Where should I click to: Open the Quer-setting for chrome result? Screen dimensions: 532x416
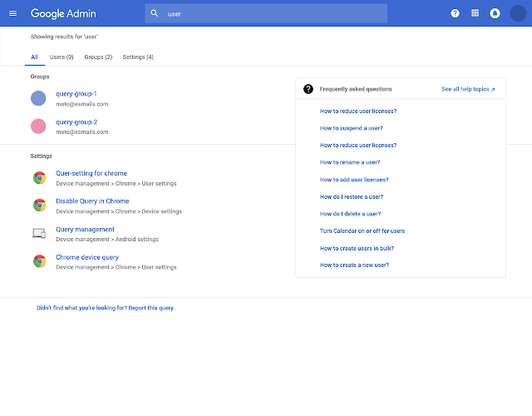[91, 174]
